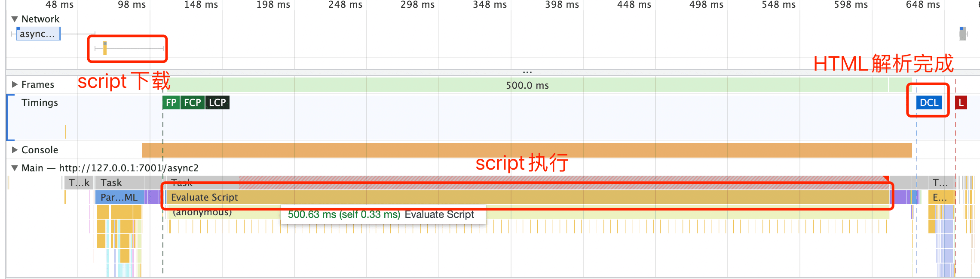
Task: Collapse the Main thread track triangle
Action: tap(15, 168)
